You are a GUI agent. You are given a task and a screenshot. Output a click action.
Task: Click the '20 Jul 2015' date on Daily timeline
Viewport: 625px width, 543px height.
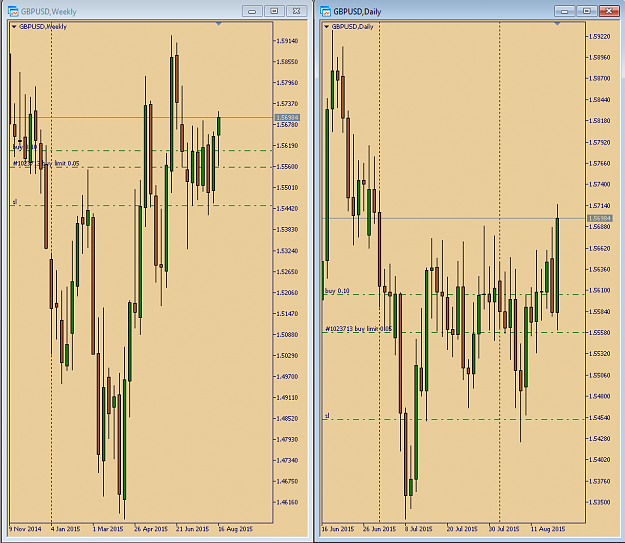pyautogui.click(x=462, y=529)
